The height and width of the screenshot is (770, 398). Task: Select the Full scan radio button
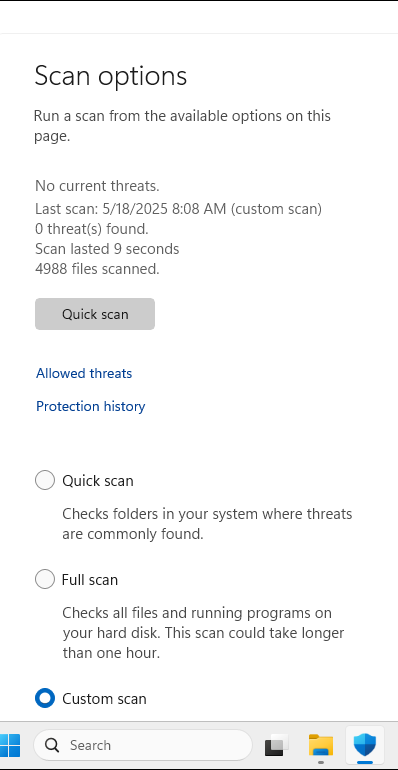click(45, 579)
